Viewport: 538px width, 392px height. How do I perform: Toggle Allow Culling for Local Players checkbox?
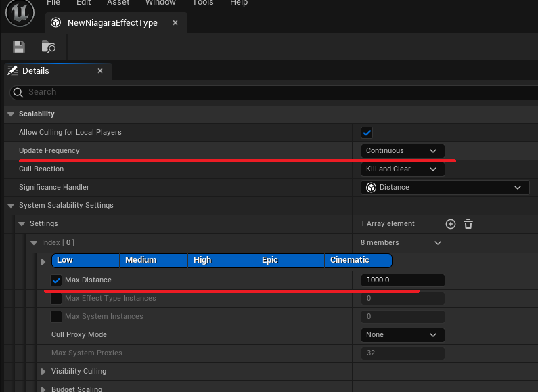click(367, 133)
